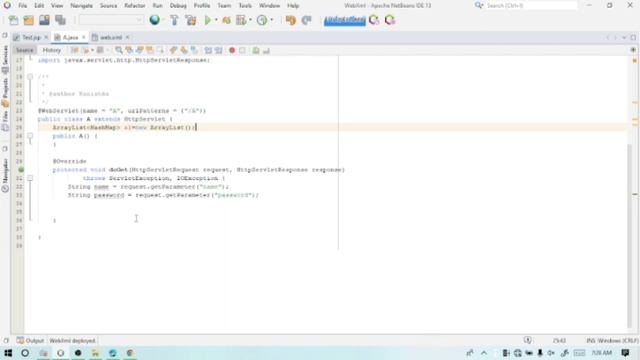The width and height of the screenshot is (640, 360).
Task: Click the Undo toolbar icon
Action: (291, 20)
